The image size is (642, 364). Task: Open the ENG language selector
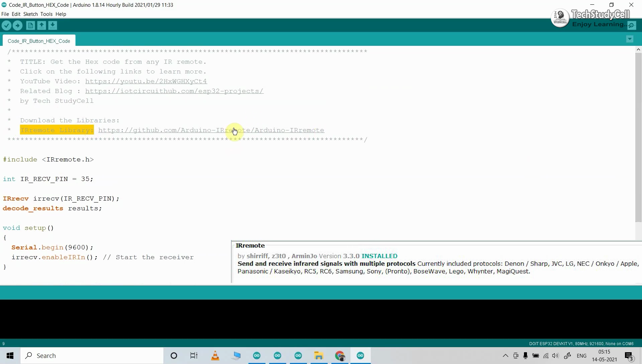(x=582, y=355)
